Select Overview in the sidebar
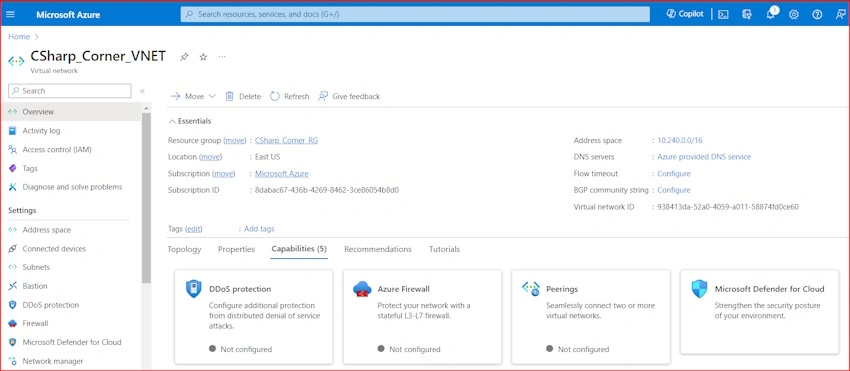Screen dimensions: 850x371 pyautogui.click(x=70, y=112)
